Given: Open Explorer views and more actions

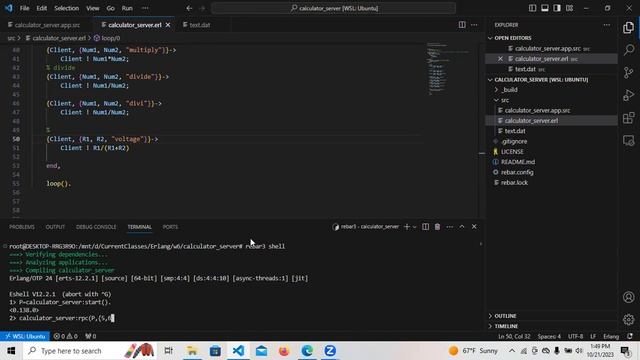Looking at the screenshot, I should pyautogui.click(x=607, y=25).
